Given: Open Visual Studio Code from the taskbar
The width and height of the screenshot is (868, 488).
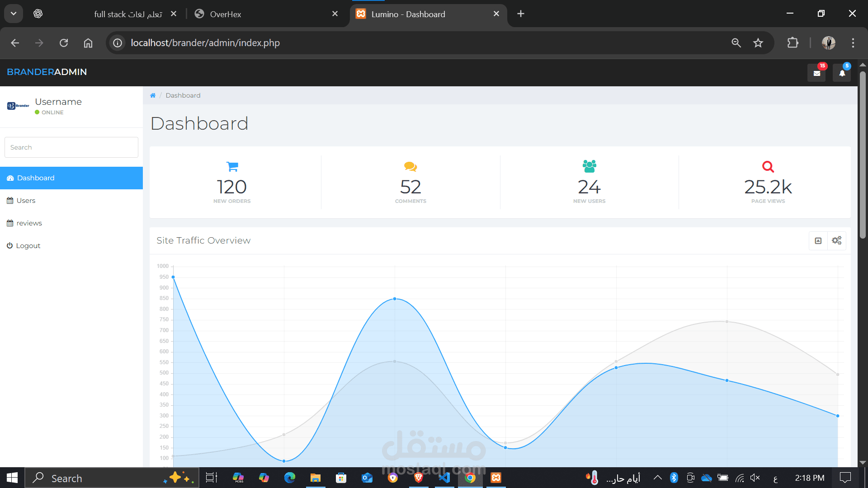Looking at the screenshot, I should point(444,478).
